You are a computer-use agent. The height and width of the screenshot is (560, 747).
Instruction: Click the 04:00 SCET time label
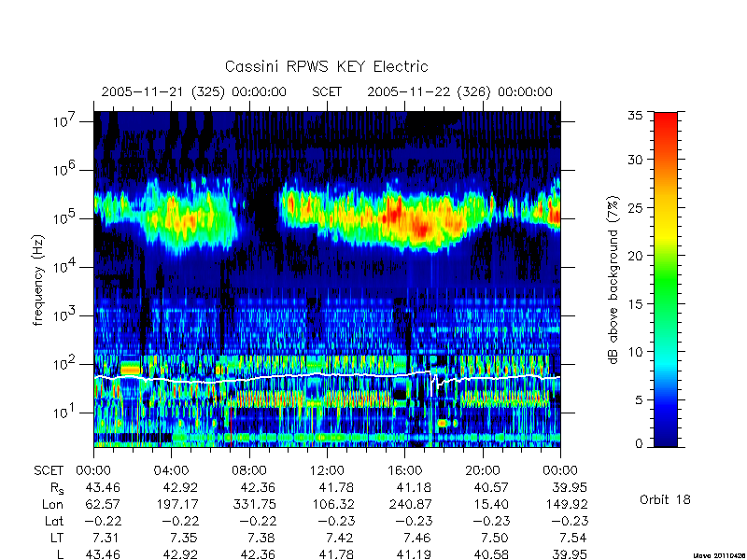[171, 470]
